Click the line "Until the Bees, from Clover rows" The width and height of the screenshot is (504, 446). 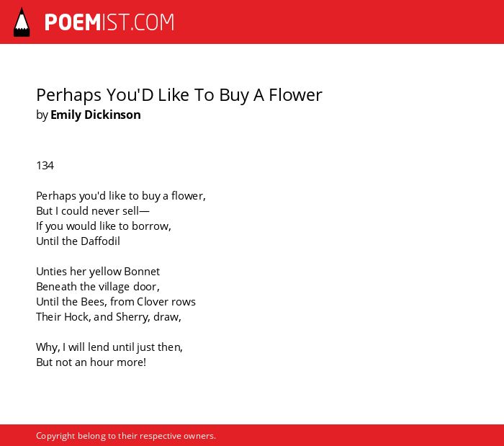[116, 302]
